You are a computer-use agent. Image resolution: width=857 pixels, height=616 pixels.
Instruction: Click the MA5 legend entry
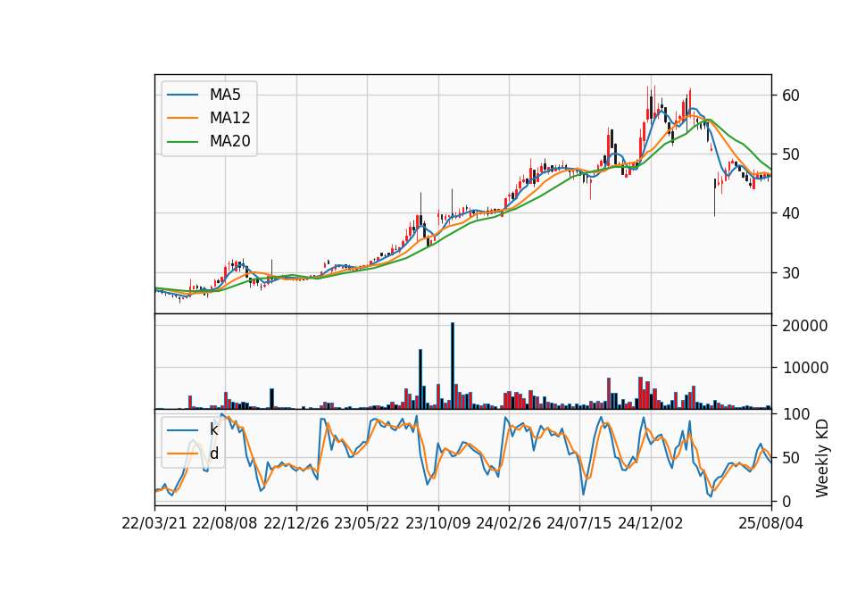point(204,95)
